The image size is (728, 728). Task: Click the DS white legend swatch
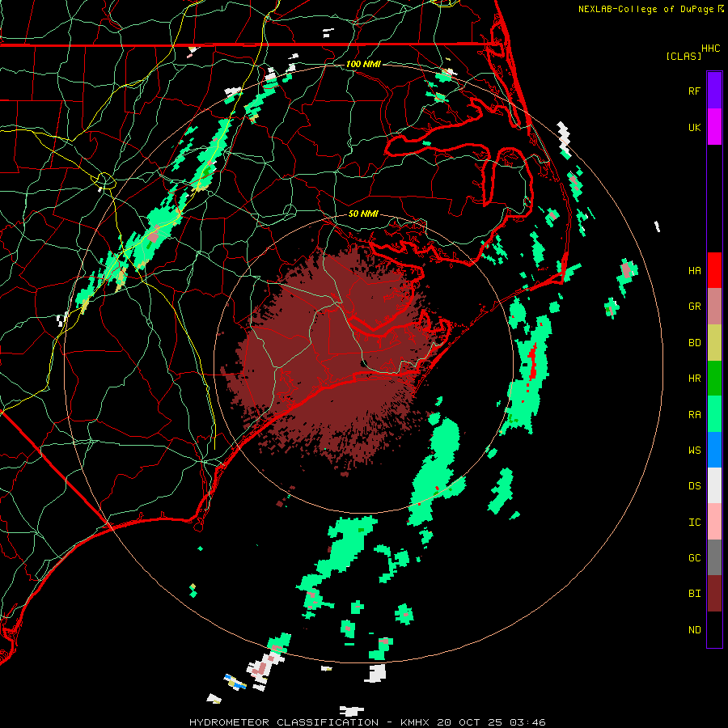[x=714, y=485]
